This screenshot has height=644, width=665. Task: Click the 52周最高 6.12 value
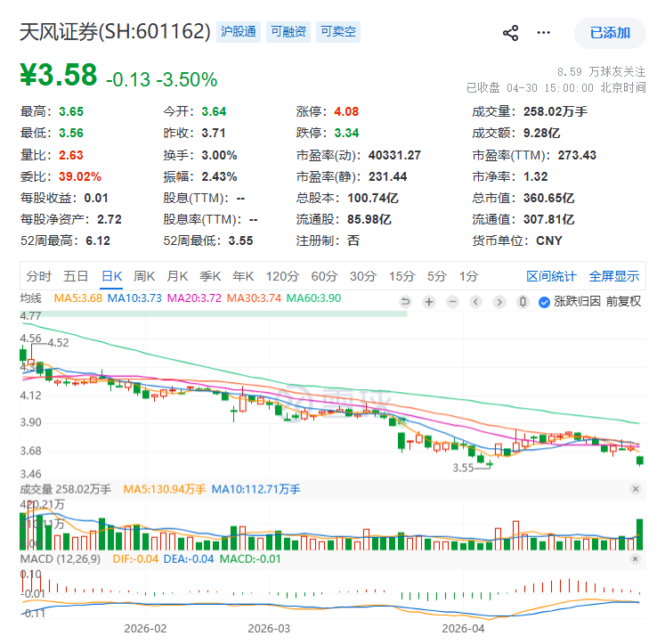[98, 241]
